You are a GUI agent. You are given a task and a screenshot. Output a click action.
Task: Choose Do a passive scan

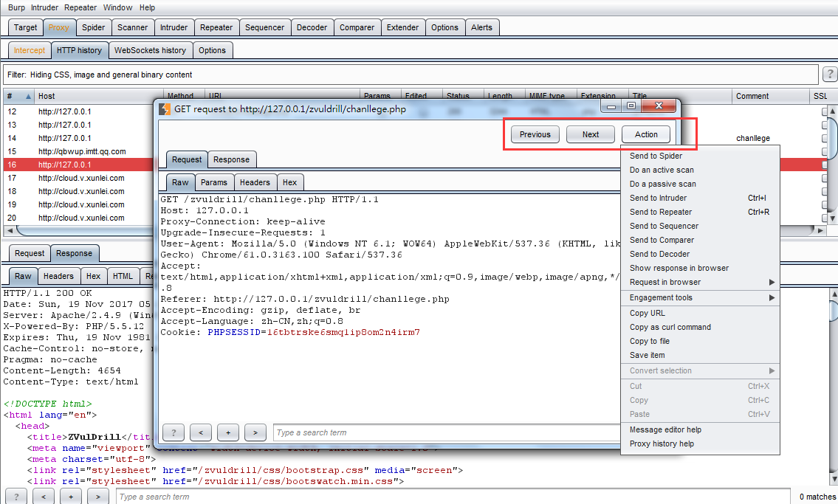coord(700,184)
